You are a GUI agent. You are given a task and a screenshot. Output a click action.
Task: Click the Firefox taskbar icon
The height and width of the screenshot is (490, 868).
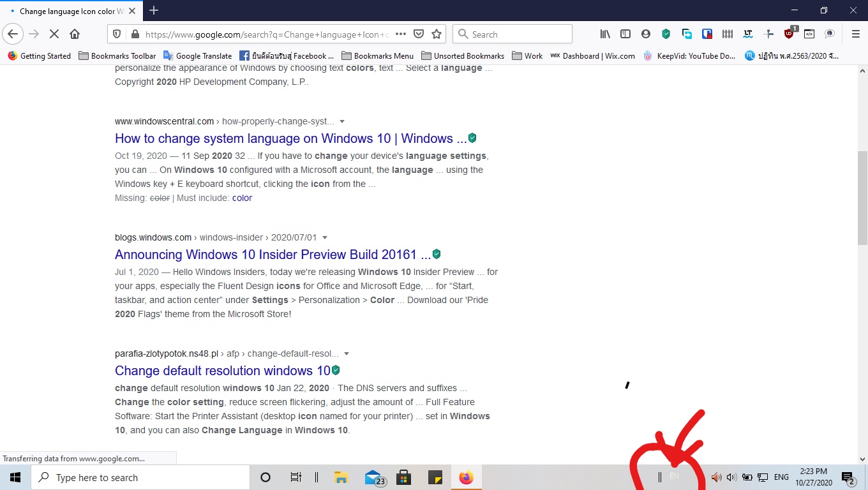[467, 477]
